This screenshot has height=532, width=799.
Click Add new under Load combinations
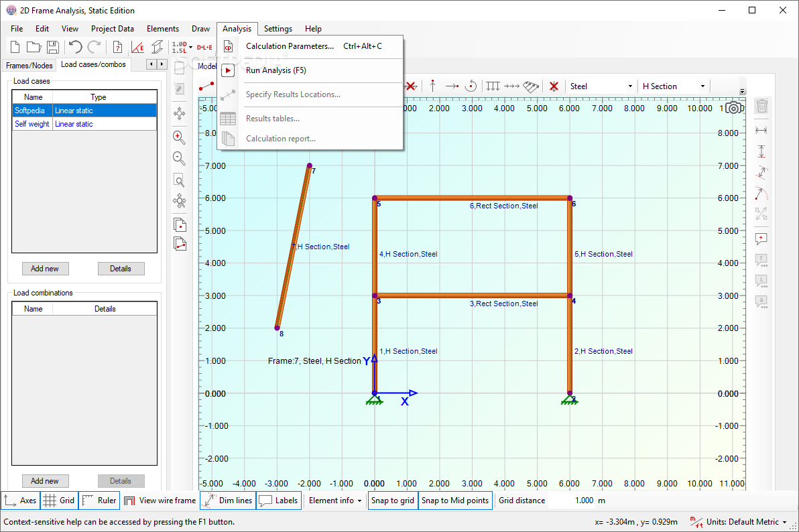pyautogui.click(x=45, y=481)
